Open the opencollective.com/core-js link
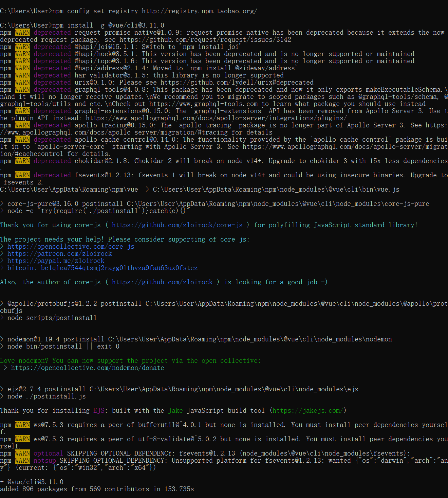The image size is (448, 498). pos(71,246)
